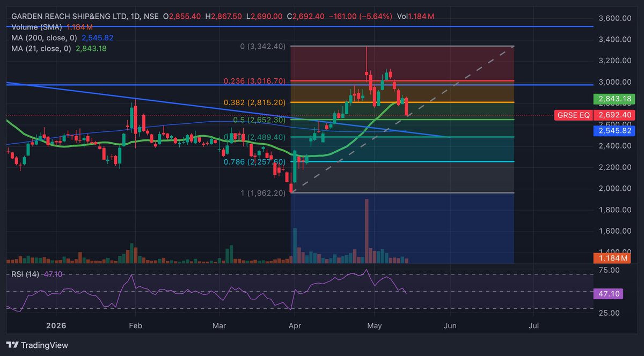Click the change value −161.00 (−5.64%)
Viewport: 644px width, 356px height.
click(x=360, y=17)
